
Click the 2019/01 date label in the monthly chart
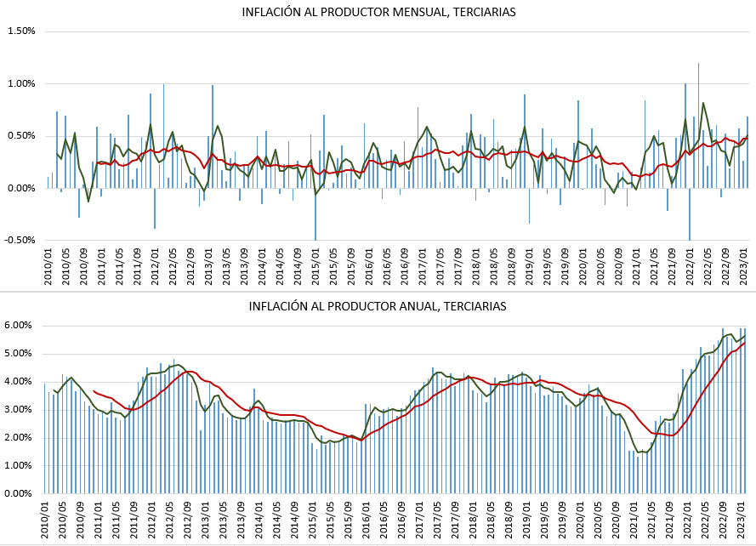pos(530,267)
